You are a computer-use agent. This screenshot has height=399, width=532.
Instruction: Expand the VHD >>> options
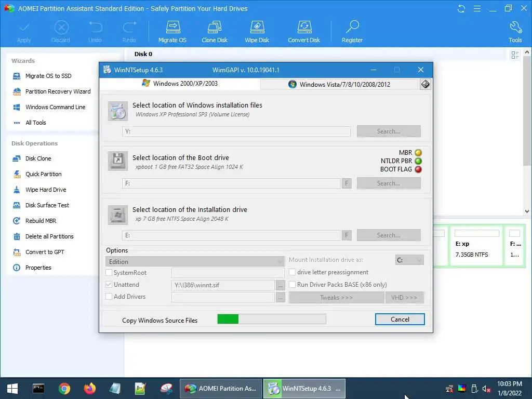tap(404, 298)
